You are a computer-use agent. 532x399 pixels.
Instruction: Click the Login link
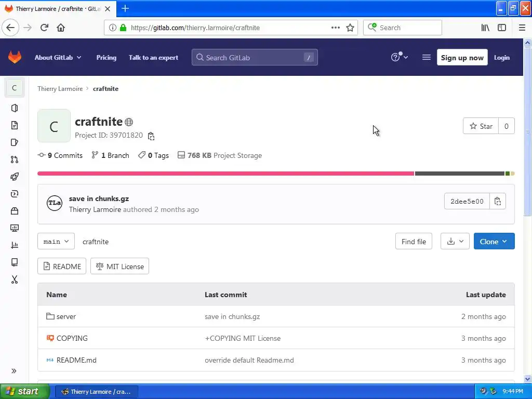click(x=501, y=57)
